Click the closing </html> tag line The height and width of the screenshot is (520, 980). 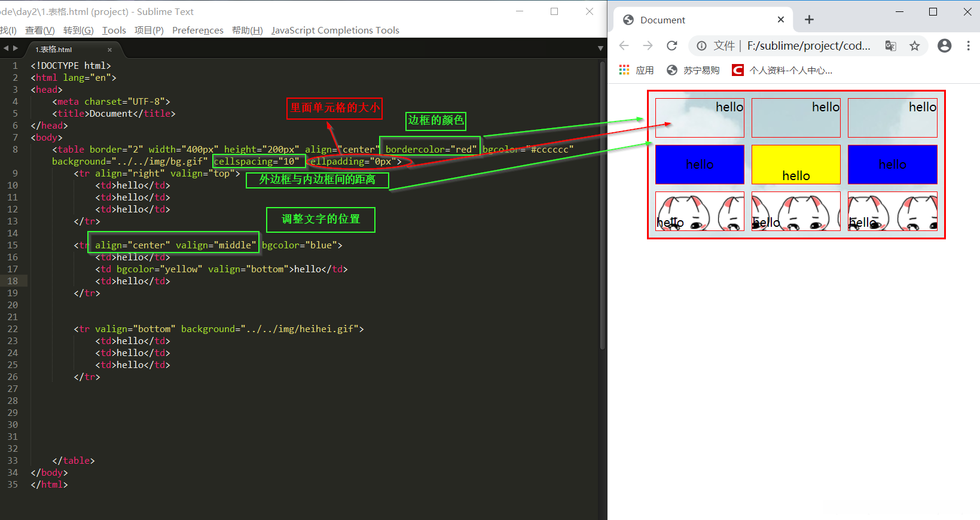[49, 485]
